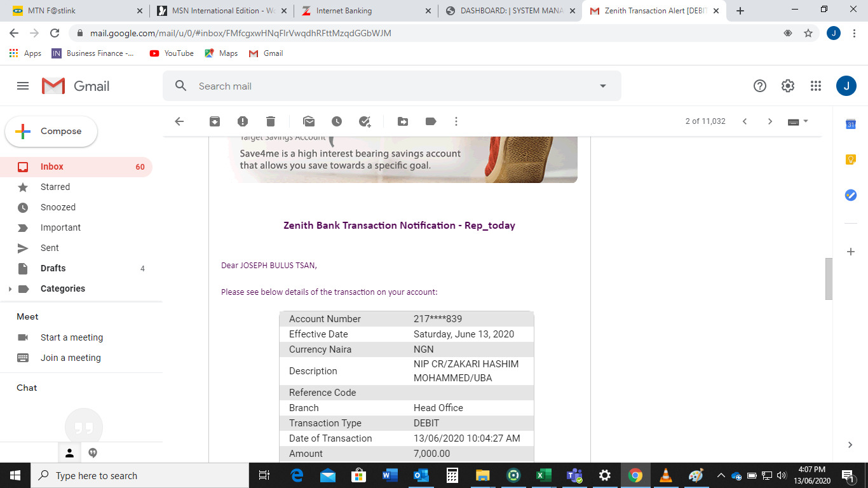Open the Tasks side panel
This screenshot has width=868, height=488.
851,195
